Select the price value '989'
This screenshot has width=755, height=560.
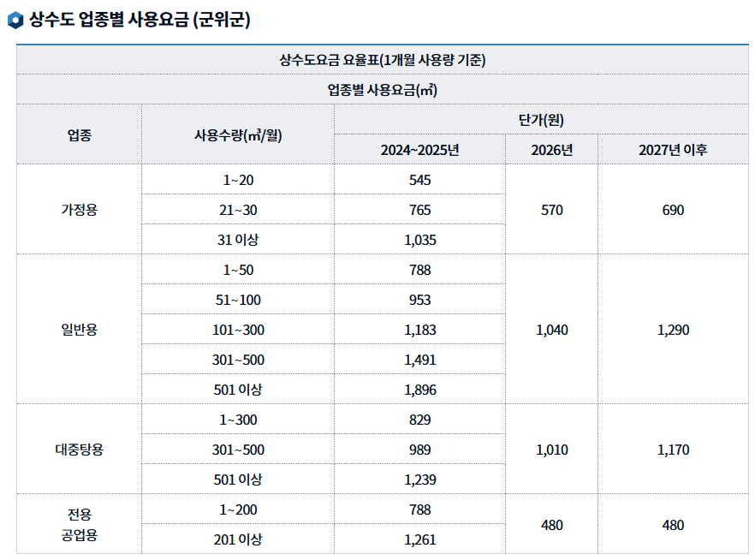[419, 450]
